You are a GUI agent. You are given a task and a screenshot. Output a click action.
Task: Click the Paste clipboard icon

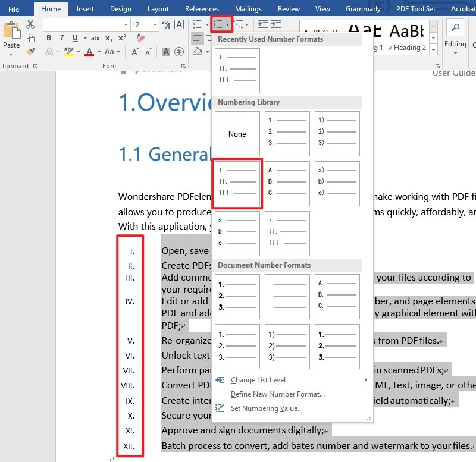pyautogui.click(x=12, y=30)
